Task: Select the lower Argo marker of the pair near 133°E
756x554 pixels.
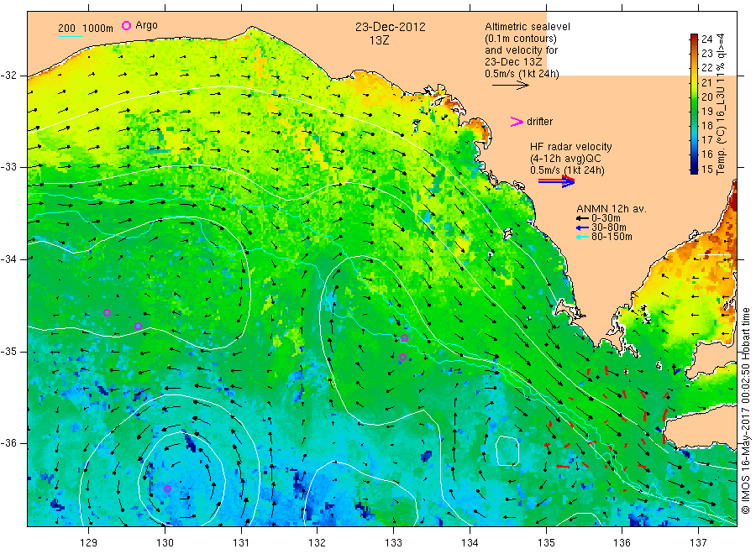Action: click(402, 358)
